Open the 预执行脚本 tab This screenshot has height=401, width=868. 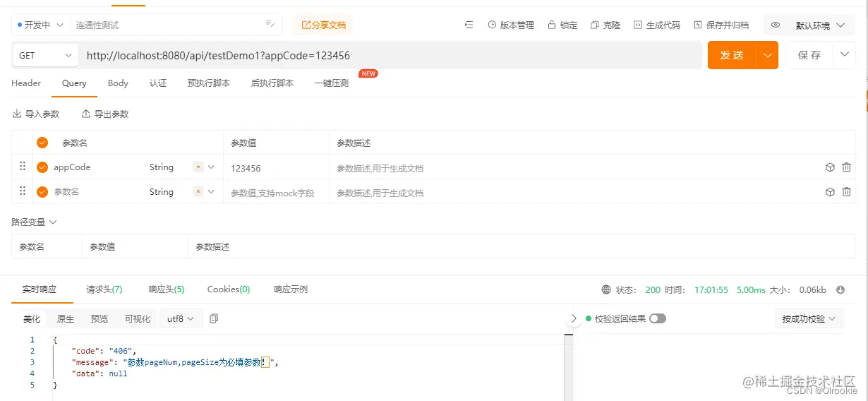pyautogui.click(x=208, y=83)
